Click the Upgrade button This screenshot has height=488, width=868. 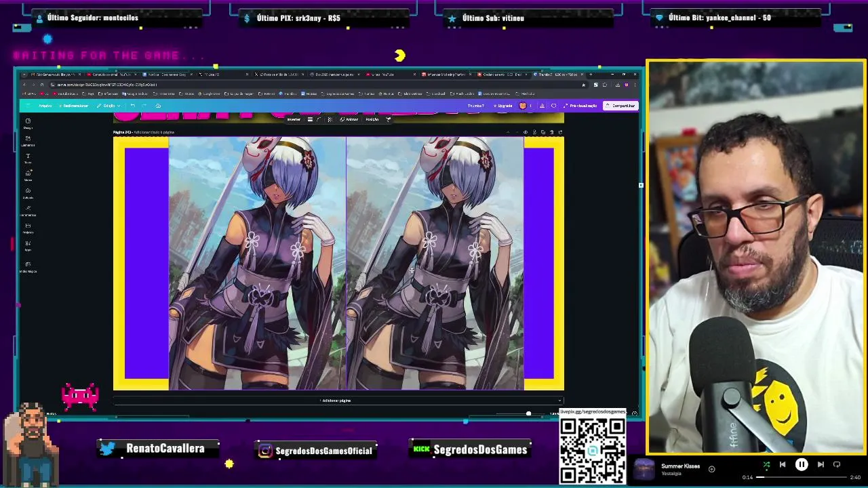[502, 106]
